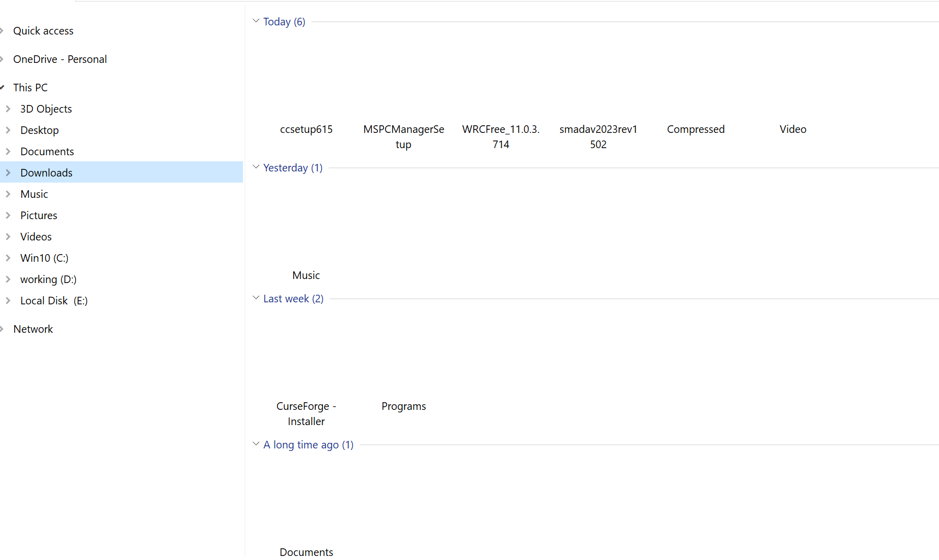Expand the 3D Objects folder arrow
The width and height of the screenshot is (939, 560).
[x=8, y=109]
